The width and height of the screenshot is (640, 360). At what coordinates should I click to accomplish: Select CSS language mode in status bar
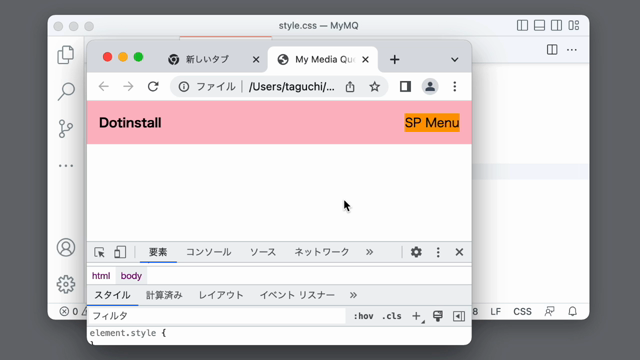pyautogui.click(x=522, y=312)
